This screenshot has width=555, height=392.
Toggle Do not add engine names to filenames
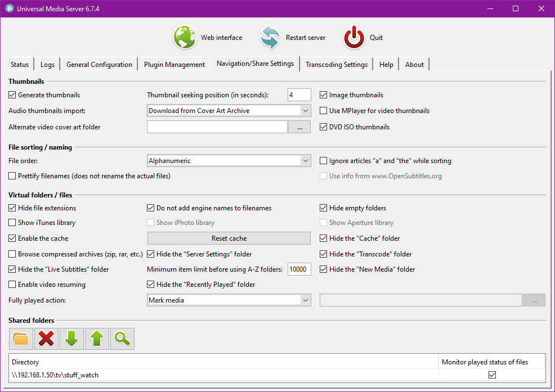(x=150, y=208)
